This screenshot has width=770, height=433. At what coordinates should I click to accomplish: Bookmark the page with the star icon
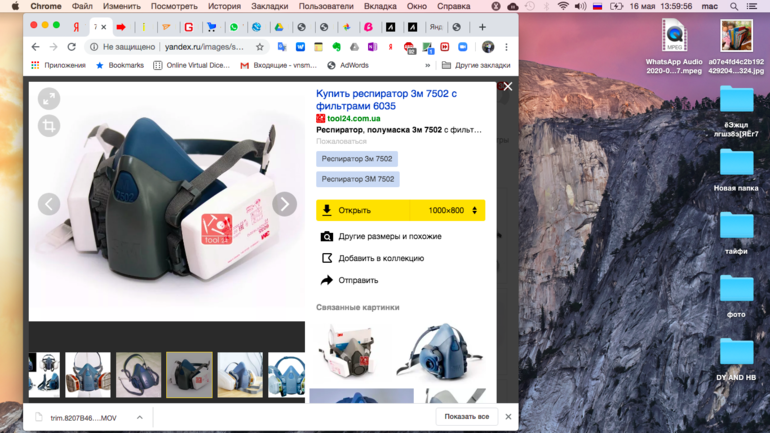tap(260, 47)
